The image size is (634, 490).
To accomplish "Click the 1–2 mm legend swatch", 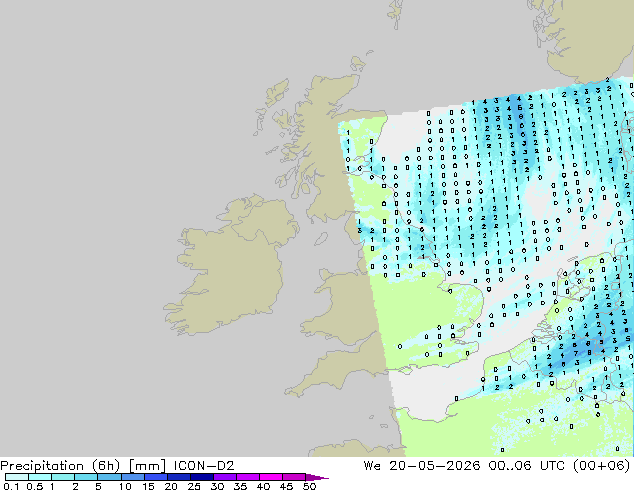I will pos(63,477).
